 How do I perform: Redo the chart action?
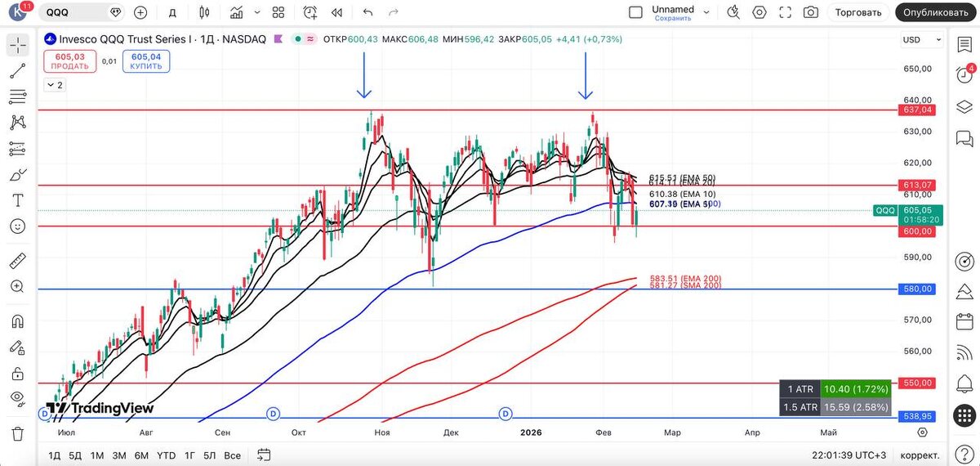tap(394, 12)
